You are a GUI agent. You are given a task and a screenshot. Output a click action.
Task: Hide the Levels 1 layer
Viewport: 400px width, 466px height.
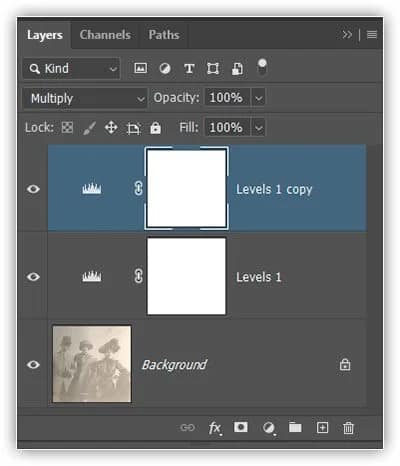(33, 277)
